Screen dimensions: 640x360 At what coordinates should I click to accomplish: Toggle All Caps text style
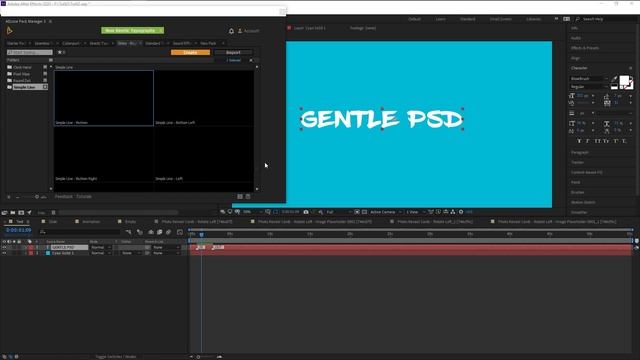click(597, 141)
